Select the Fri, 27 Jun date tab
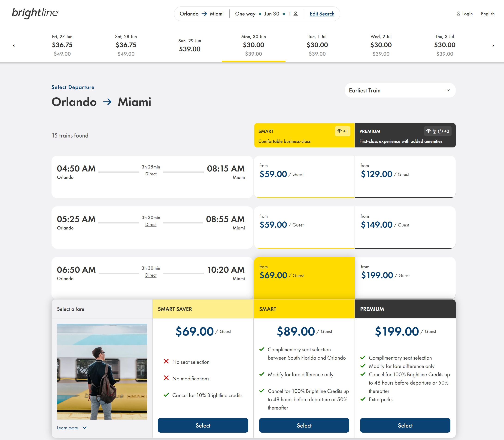 point(62,45)
